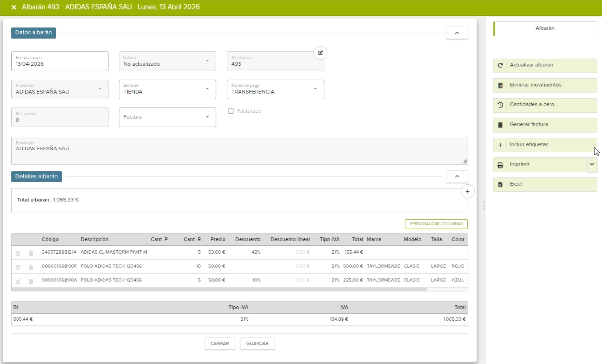Click the 184,89 € IVA value

click(x=339, y=319)
